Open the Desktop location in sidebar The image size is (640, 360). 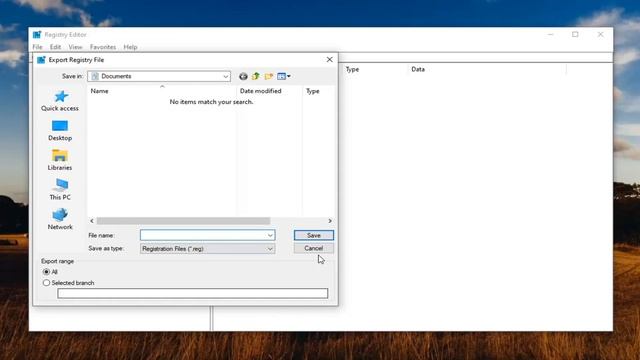(x=60, y=131)
